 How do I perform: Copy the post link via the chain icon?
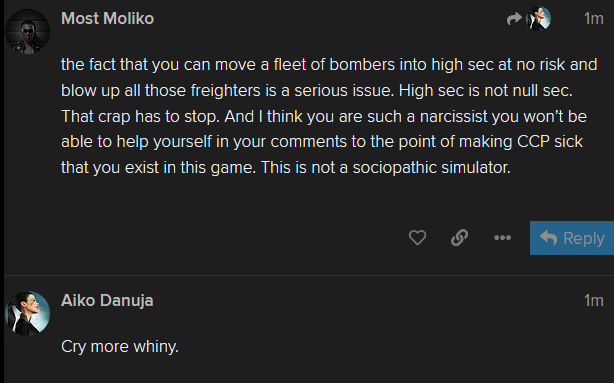point(459,237)
